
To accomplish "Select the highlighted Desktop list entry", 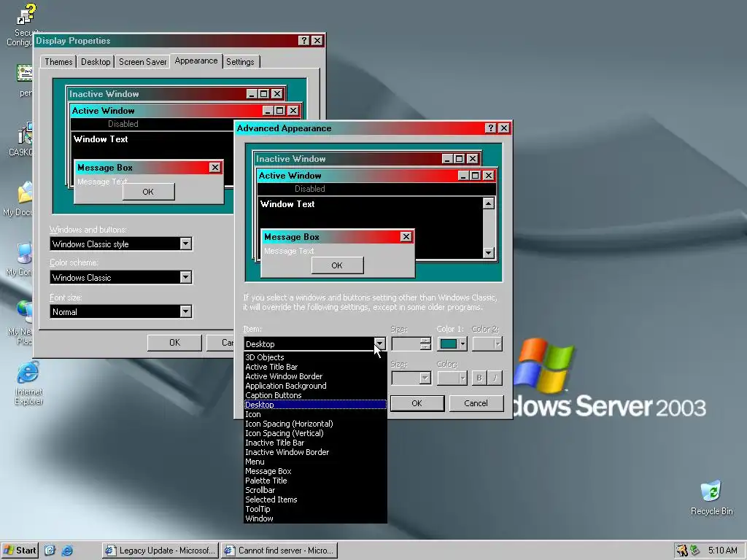I will point(315,405).
